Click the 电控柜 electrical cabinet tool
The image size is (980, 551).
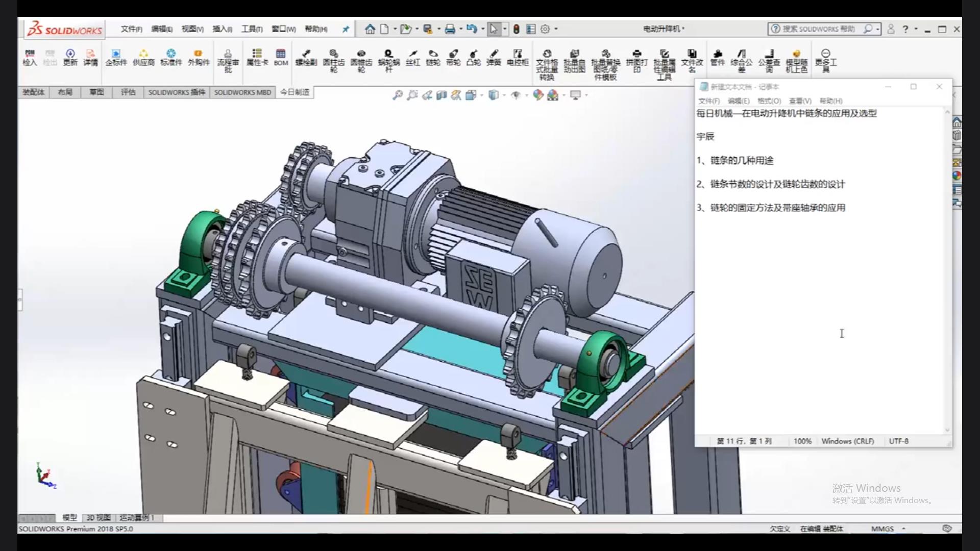pyautogui.click(x=518, y=58)
